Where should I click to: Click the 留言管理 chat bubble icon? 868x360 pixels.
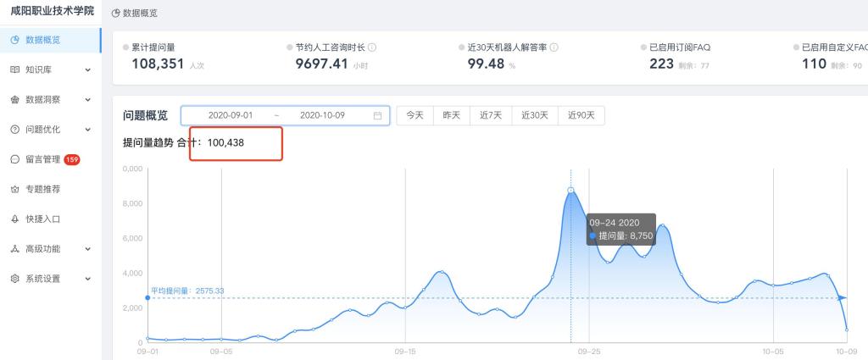(14, 159)
